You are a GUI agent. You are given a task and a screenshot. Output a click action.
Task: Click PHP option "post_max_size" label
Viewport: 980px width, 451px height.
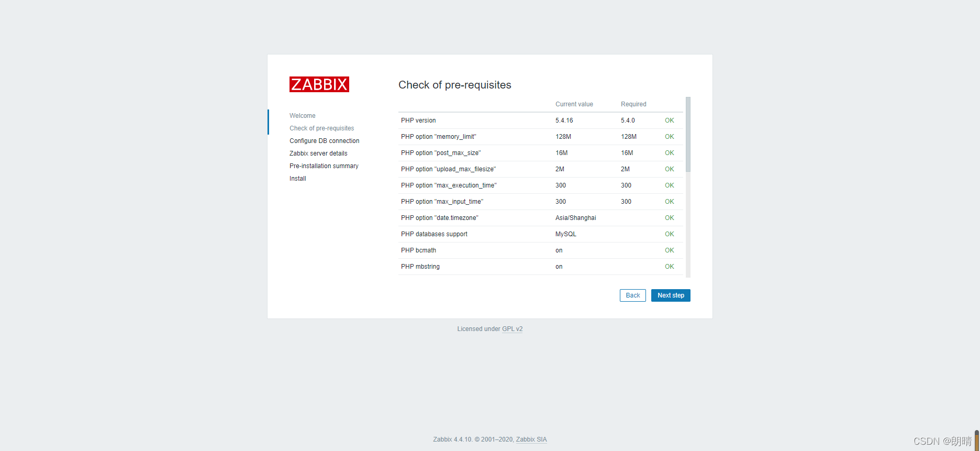[x=441, y=153]
